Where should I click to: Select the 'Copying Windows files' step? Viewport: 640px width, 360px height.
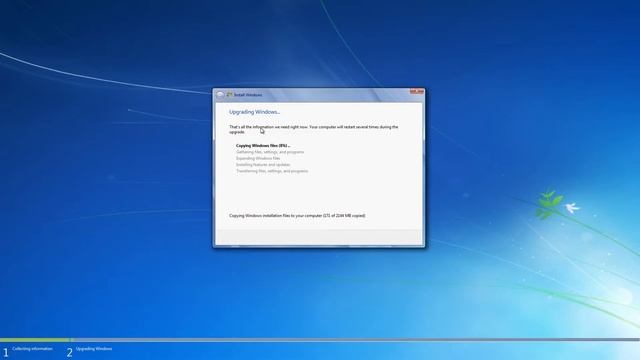[x=263, y=145]
